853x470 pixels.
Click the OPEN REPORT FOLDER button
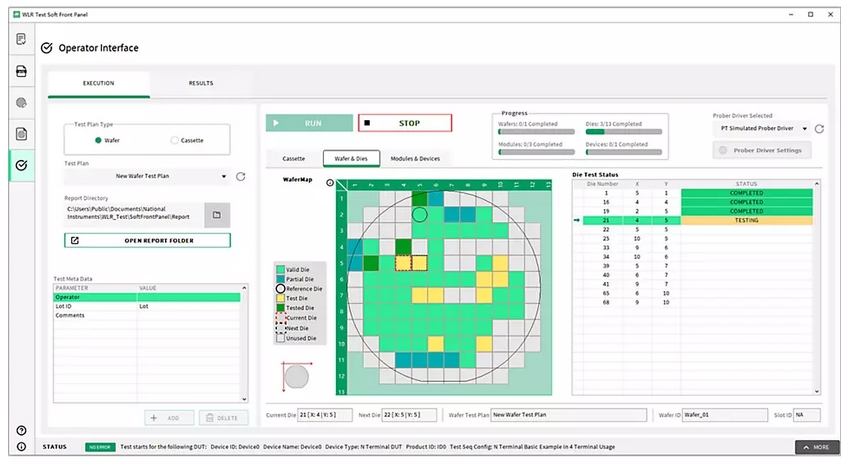[x=147, y=241]
